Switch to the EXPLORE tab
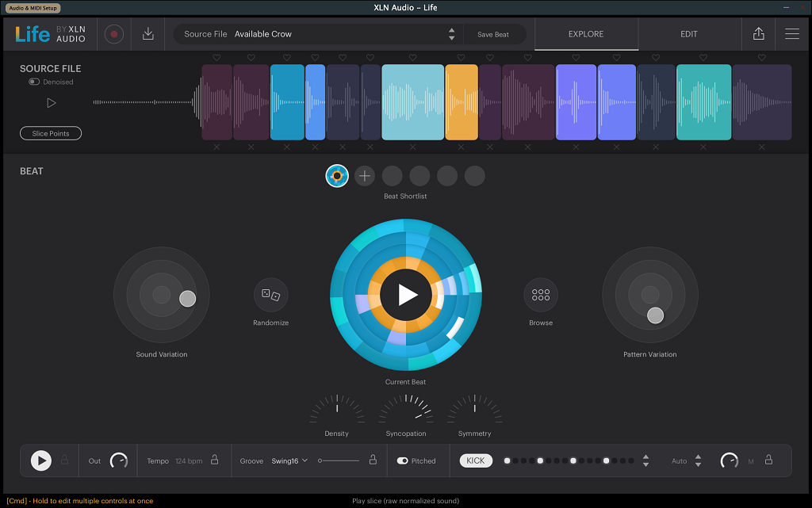The width and height of the screenshot is (812, 508). click(x=586, y=34)
